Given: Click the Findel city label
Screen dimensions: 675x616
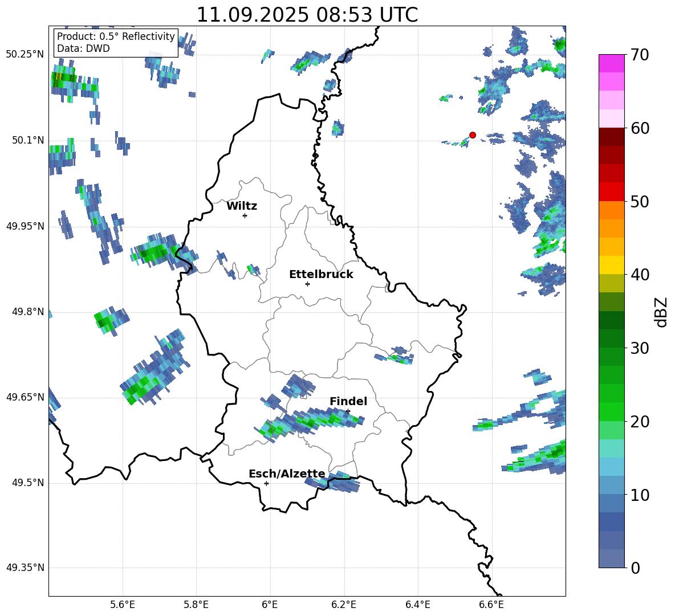Looking at the screenshot, I should (348, 401).
